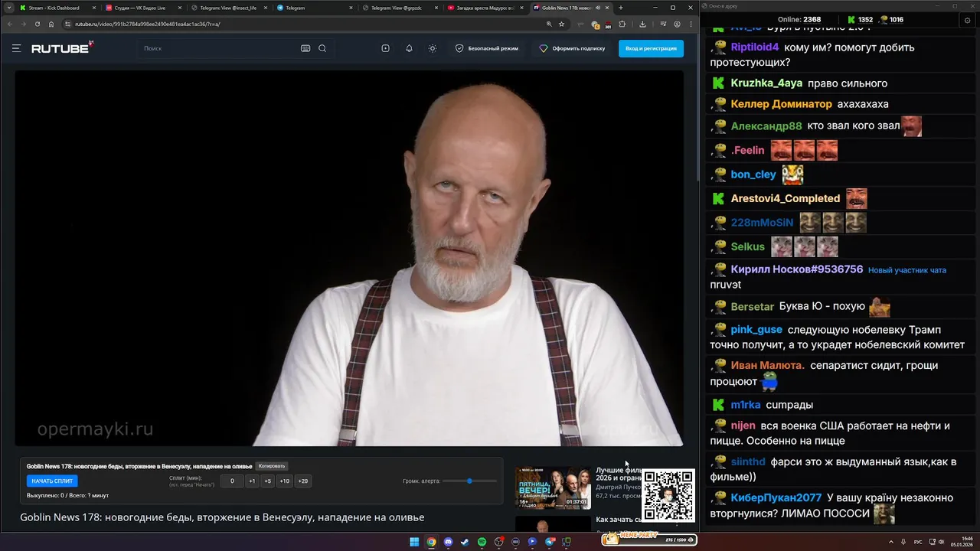Open the Windows Start button
Screen dimensions: 980x551
(x=414, y=542)
